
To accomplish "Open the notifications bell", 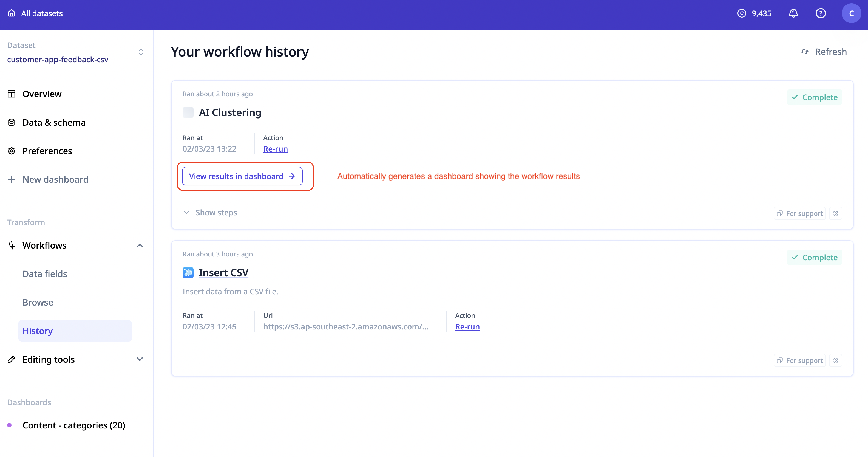I will click(793, 13).
